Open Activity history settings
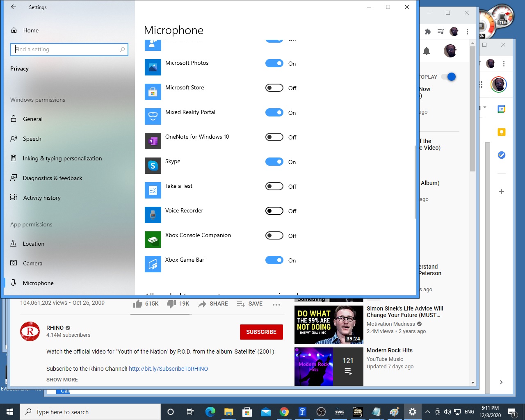The width and height of the screenshot is (525, 420). point(69,198)
